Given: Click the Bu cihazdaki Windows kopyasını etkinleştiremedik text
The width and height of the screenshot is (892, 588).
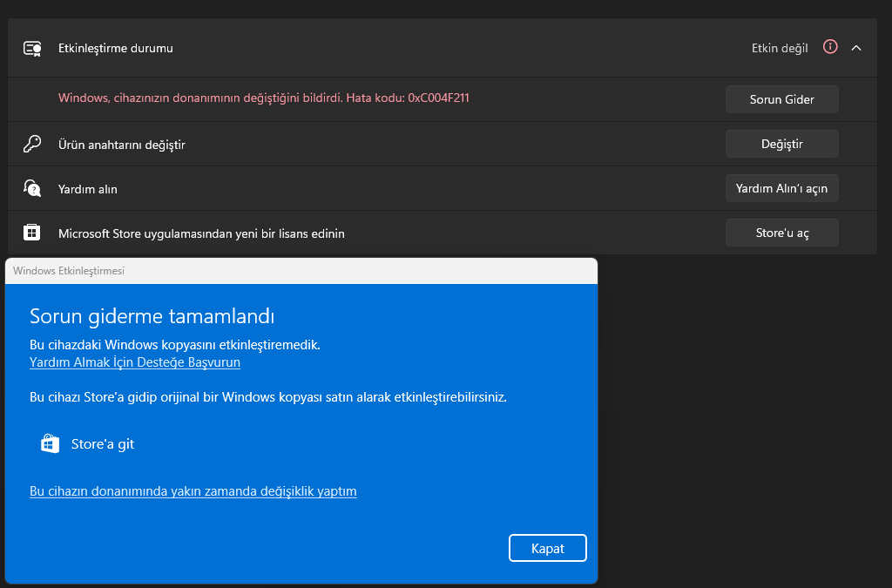Looking at the screenshot, I should (174, 345).
